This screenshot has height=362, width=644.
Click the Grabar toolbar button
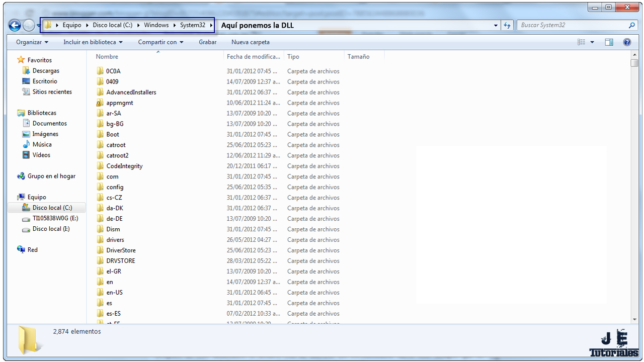click(208, 42)
